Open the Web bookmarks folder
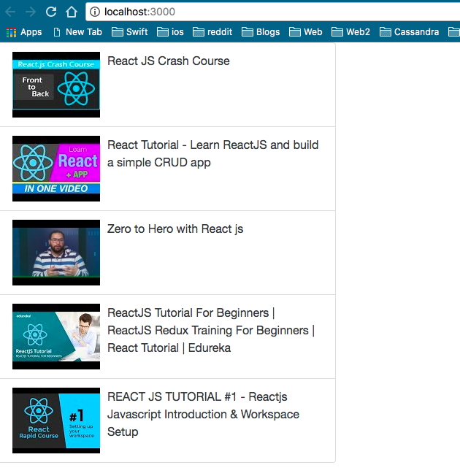 pos(306,32)
